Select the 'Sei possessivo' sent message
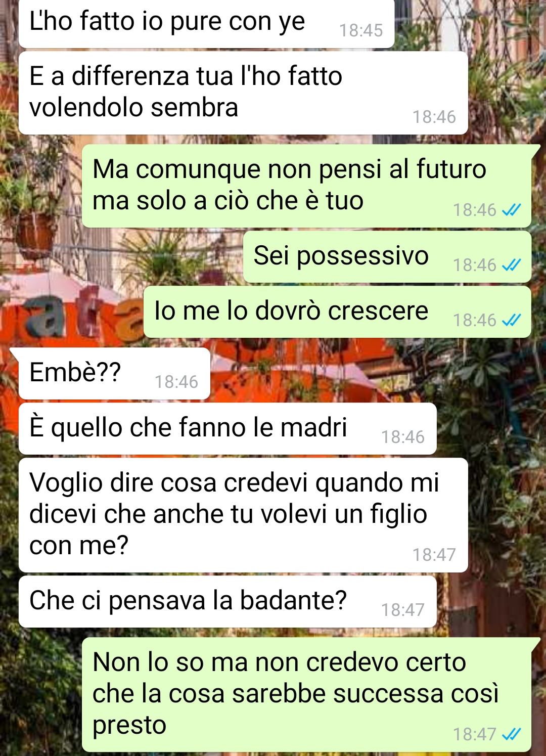546x756 pixels. pyautogui.click(x=387, y=256)
